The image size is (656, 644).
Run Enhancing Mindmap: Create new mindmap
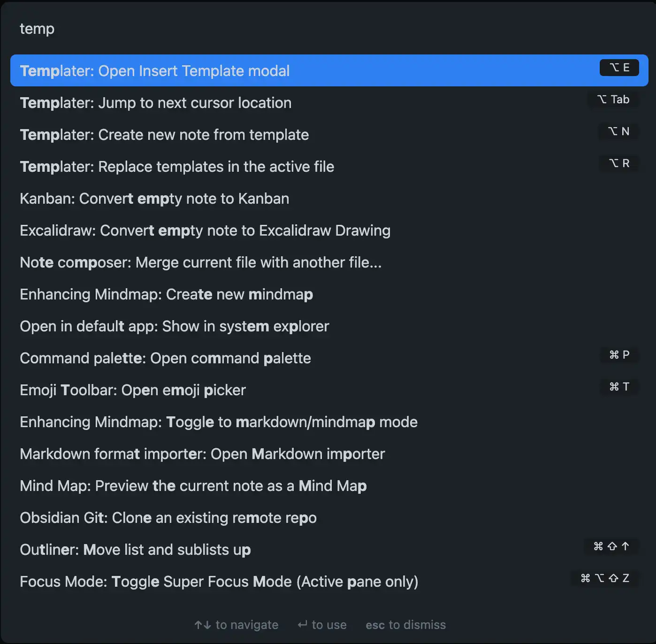(166, 294)
